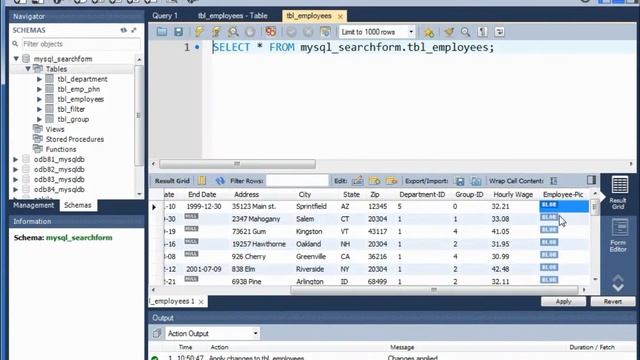Close the tbl_employees query tab
Screen dimensions: 640x360
coord(340,16)
